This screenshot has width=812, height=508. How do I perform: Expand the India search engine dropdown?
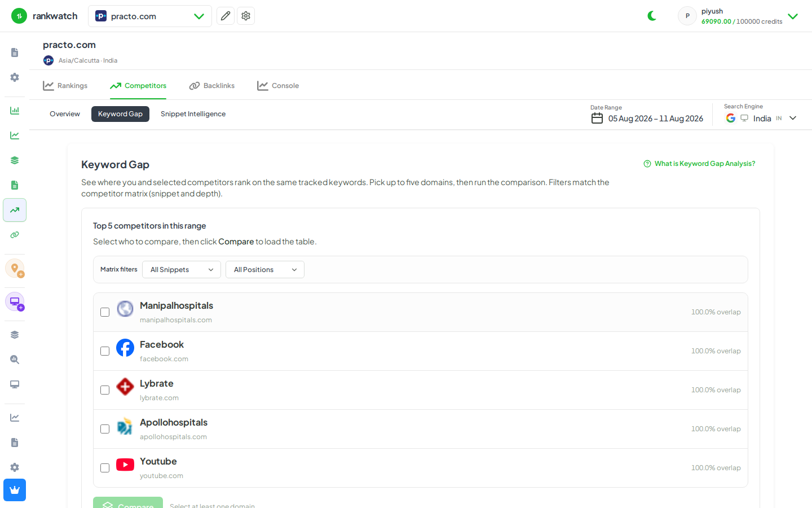click(793, 118)
